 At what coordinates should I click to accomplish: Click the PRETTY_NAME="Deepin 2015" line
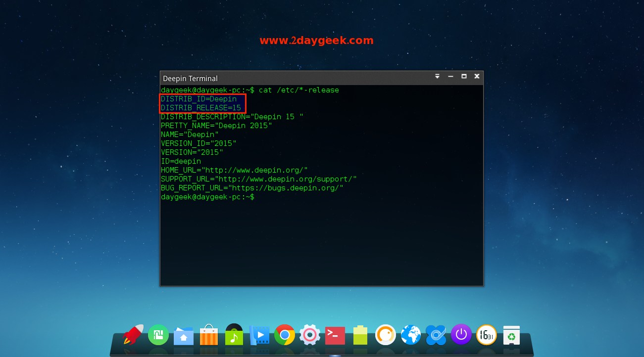point(216,126)
